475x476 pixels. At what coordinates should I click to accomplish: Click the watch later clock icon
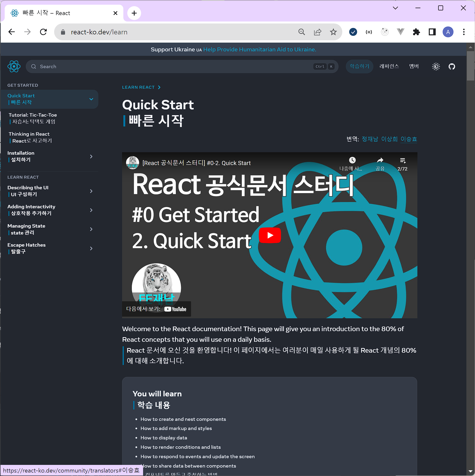click(x=352, y=161)
